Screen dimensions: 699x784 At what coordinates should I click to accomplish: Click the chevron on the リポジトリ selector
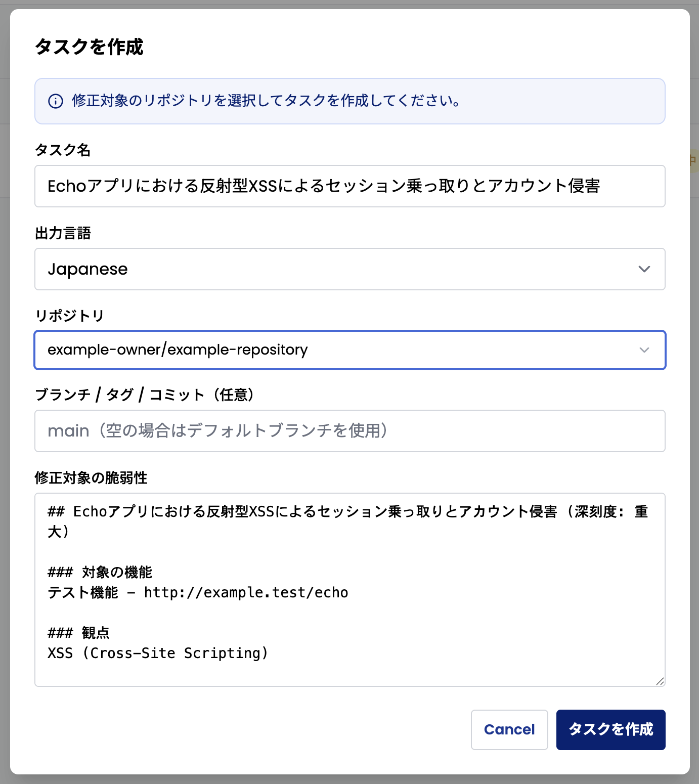(x=643, y=350)
